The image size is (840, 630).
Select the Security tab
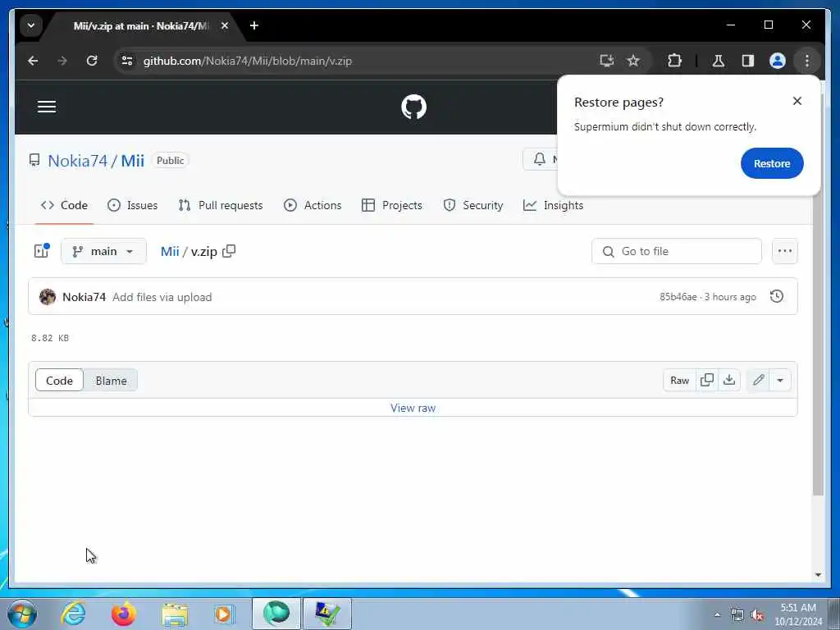point(473,205)
